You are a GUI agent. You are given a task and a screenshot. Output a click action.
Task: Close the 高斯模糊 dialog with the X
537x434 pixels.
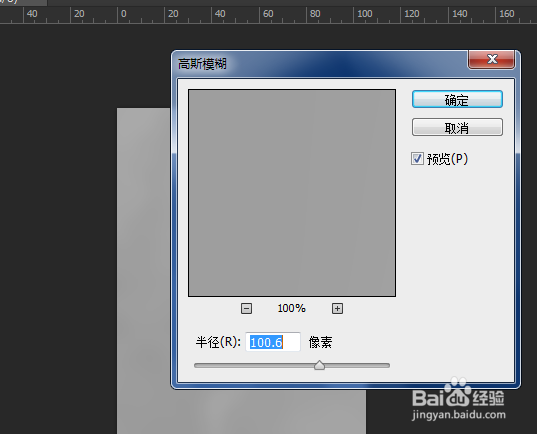click(x=492, y=60)
